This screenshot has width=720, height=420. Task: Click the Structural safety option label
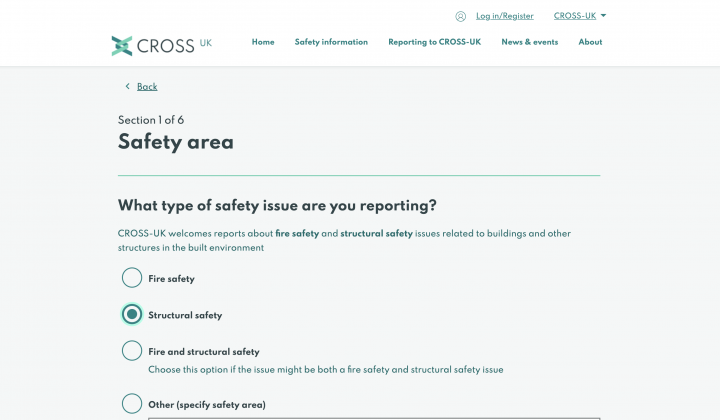(x=185, y=315)
